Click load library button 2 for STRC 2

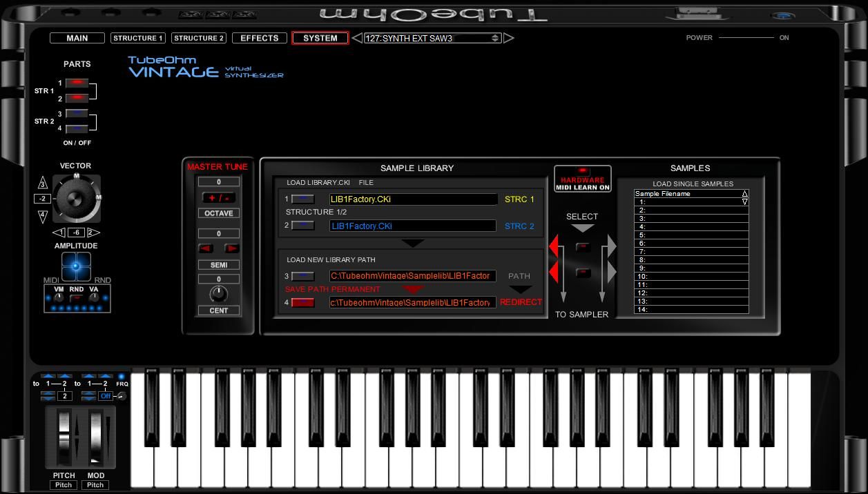click(x=302, y=225)
